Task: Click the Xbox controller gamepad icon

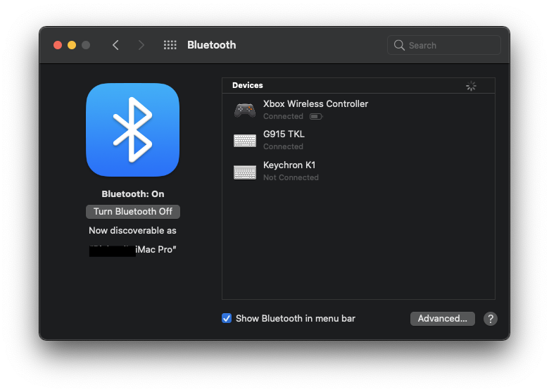Action: pos(245,110)
